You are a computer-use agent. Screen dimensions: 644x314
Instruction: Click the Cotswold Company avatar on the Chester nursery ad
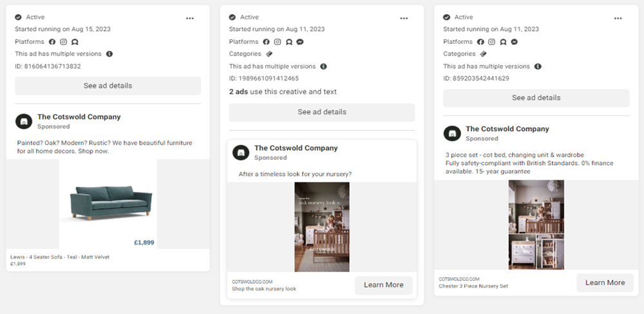(x=452, y=133)
